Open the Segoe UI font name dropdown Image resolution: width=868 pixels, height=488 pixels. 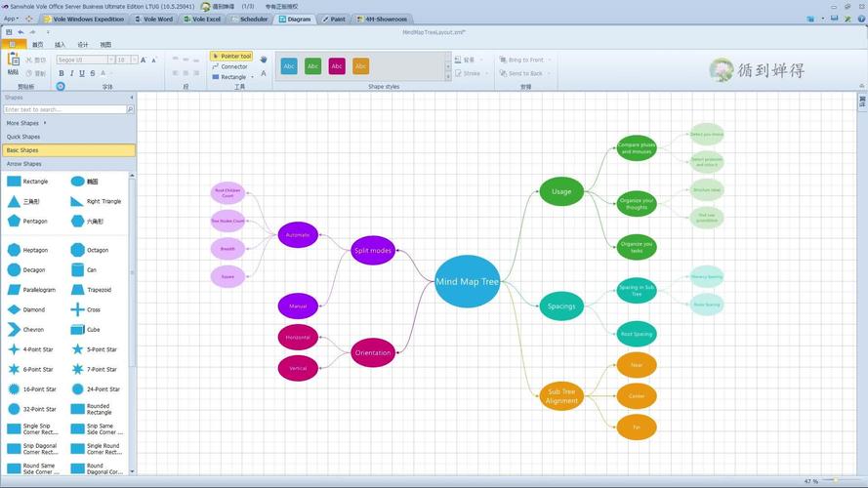tap(110, 60)
